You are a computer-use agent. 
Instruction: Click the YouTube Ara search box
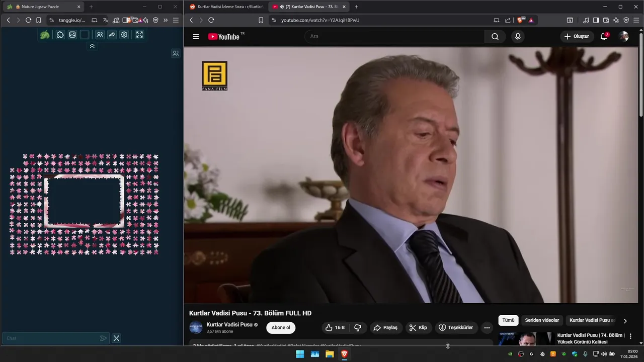[394, 36]
